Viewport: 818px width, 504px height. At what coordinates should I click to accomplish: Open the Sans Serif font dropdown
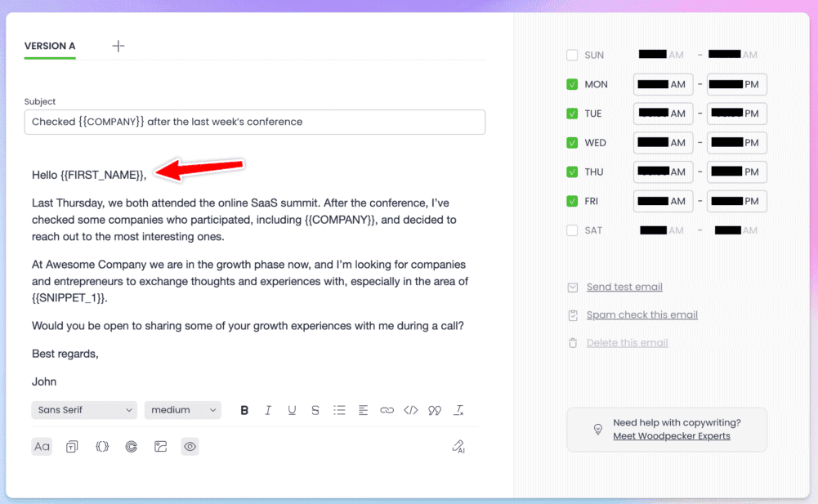pos(83,410)
